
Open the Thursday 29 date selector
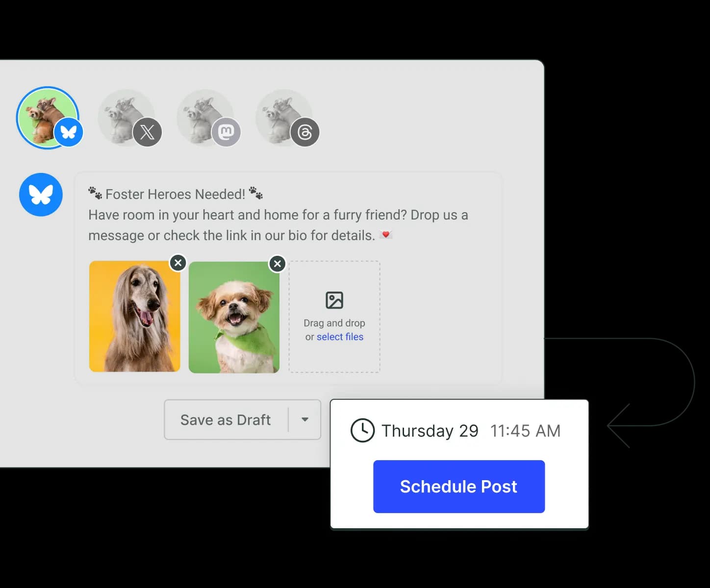(430, 431)
